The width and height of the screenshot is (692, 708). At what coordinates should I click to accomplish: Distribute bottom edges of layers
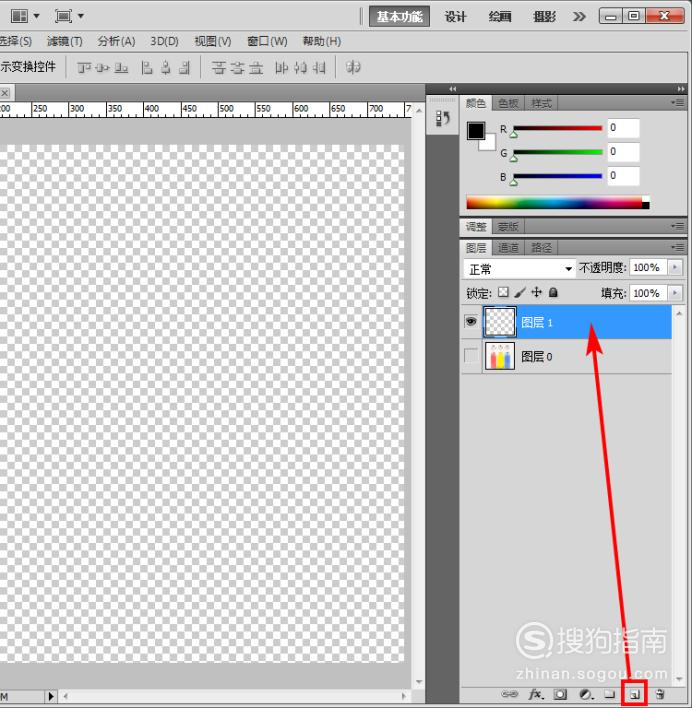[x=256, y=68]
